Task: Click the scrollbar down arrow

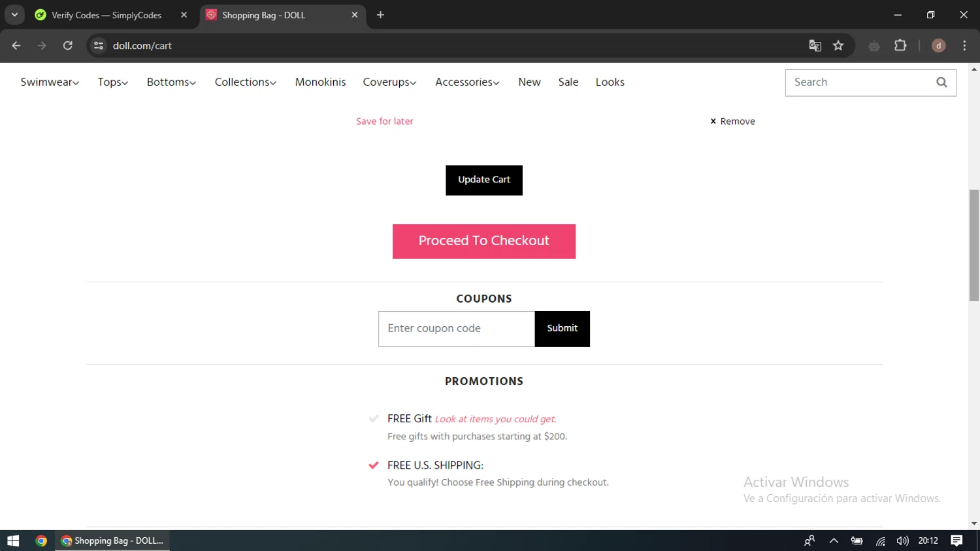Action: (974, 524)
